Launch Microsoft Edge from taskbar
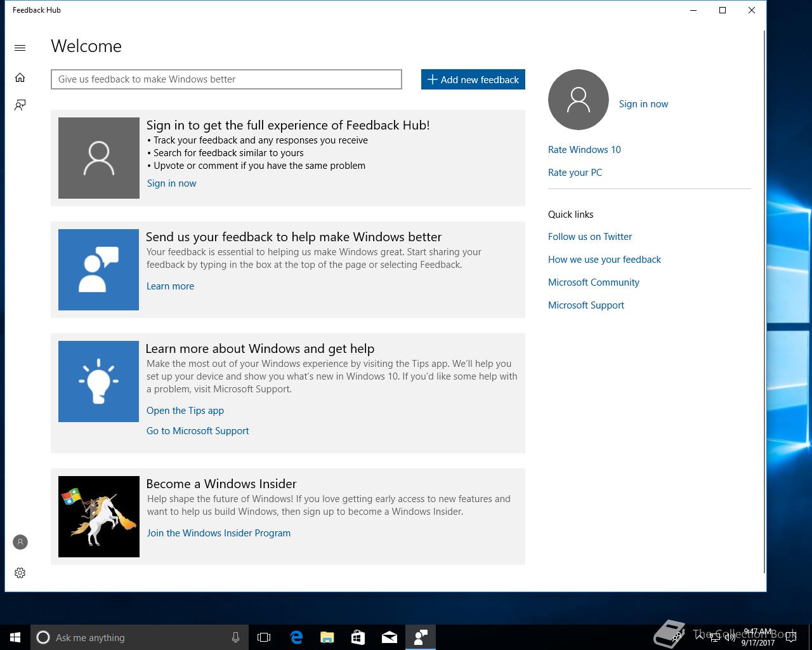The image size is (812, 650). (296, 637)
